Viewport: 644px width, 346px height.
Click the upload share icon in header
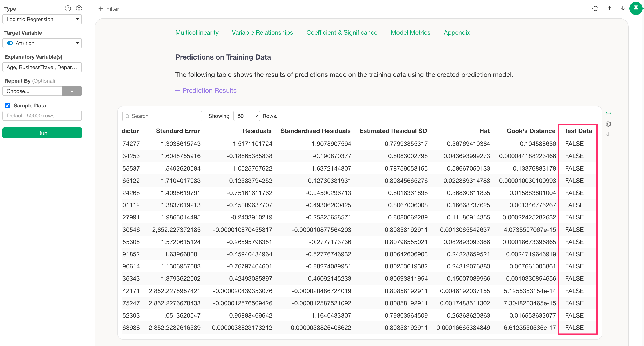pos(610,9)
